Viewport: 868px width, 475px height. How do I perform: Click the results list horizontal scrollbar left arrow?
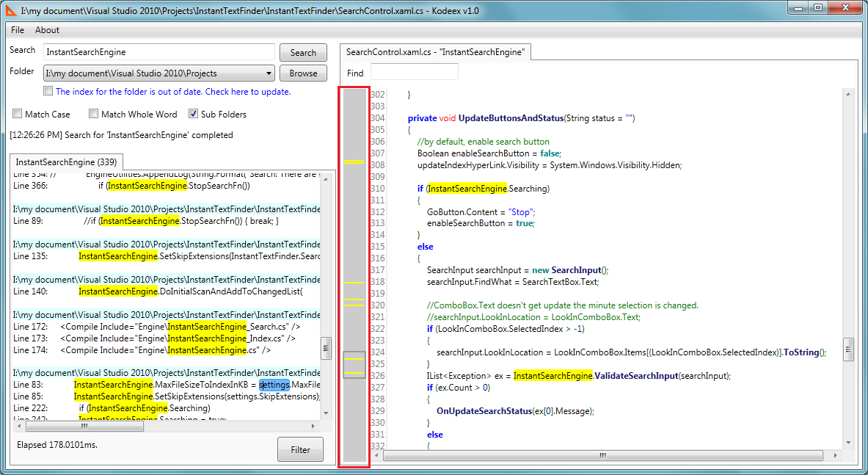(x=17, y=426)
